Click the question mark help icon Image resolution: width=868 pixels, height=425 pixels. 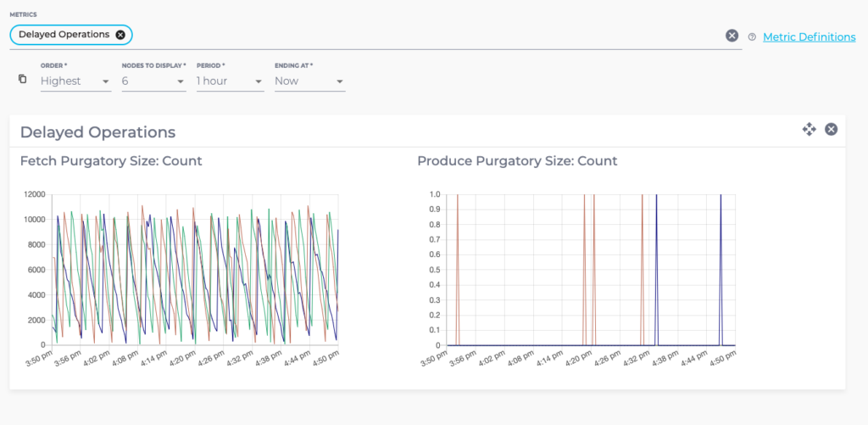(x=752, y=36)
